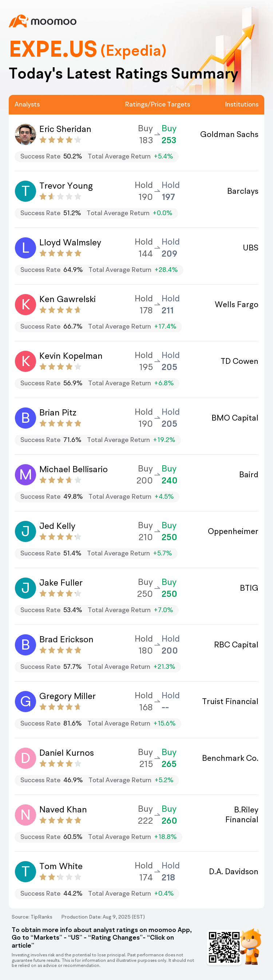Select Trevor Young's teal T avatar
Image resolution: width=273 pixels, height=980 pixels.
point(25,191)
